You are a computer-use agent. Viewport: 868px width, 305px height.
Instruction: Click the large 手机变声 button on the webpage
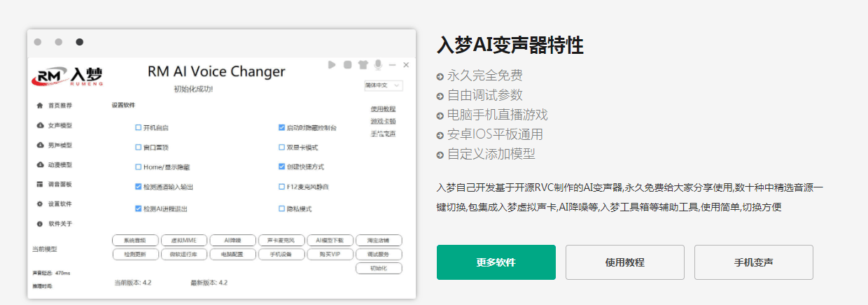(x=754, y=262)
